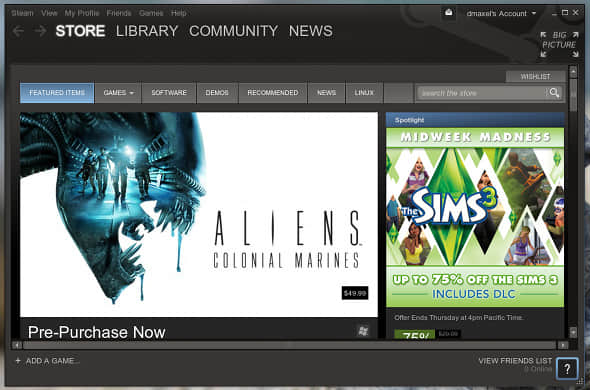This screenshot has width=590, height=390.
Task: Click the Wishlist button
Action: click(535, 76)
